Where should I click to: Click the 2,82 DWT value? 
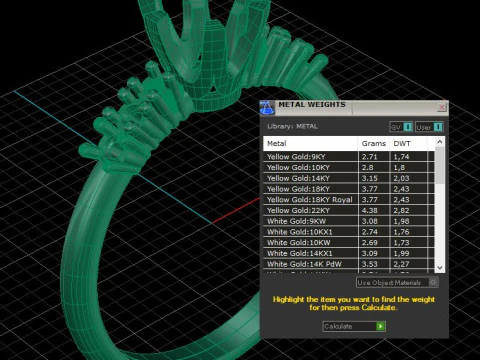click(401, 210)
